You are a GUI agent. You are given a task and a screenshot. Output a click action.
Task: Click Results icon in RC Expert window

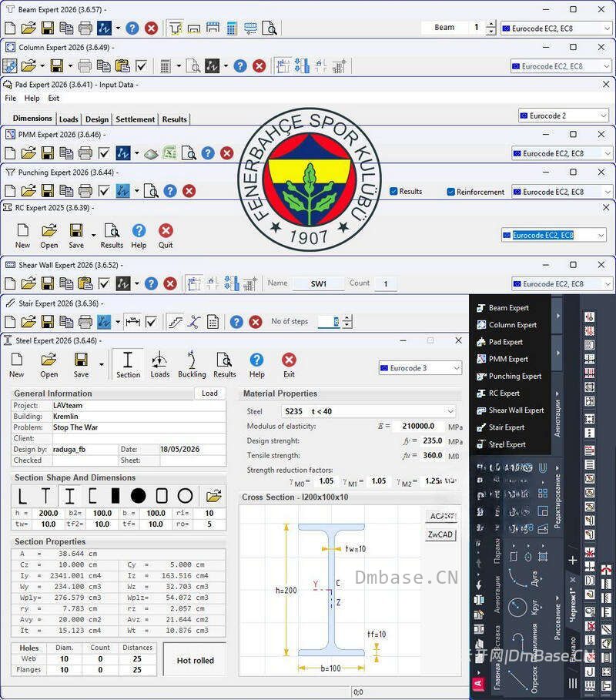click(112, 236)
